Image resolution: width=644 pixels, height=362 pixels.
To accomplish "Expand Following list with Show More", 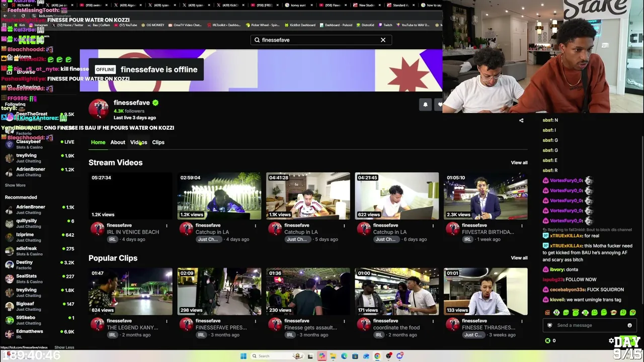I will coord(15,186).
